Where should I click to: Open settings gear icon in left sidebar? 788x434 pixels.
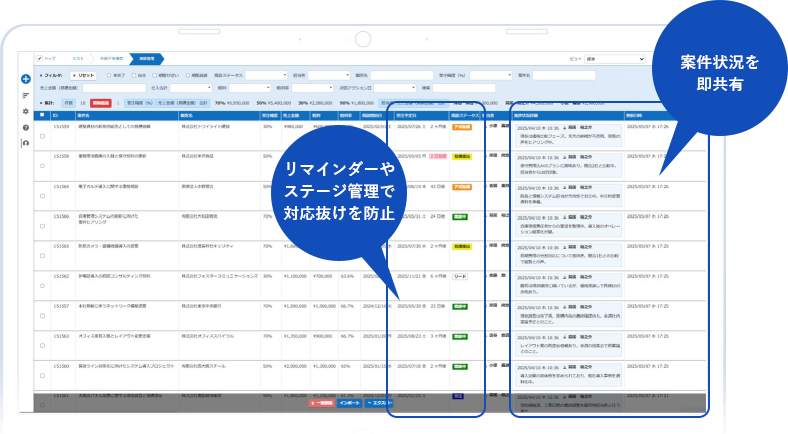point(25,111)
